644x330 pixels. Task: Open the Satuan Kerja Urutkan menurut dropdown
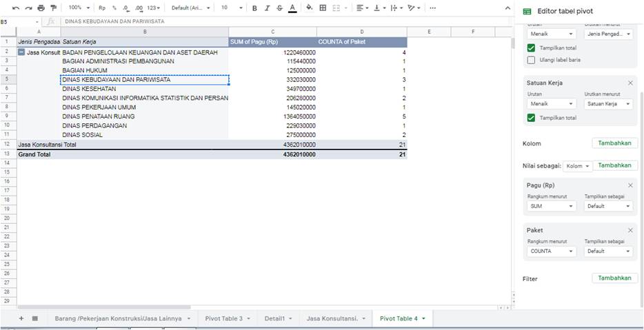point(608,104)
